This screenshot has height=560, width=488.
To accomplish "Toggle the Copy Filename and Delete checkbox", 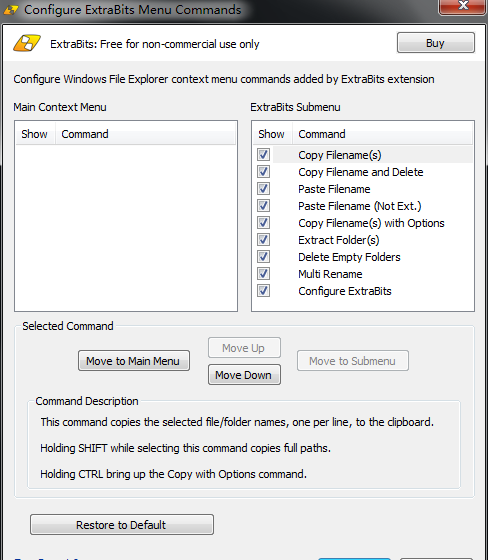I will tap(263, 172).
